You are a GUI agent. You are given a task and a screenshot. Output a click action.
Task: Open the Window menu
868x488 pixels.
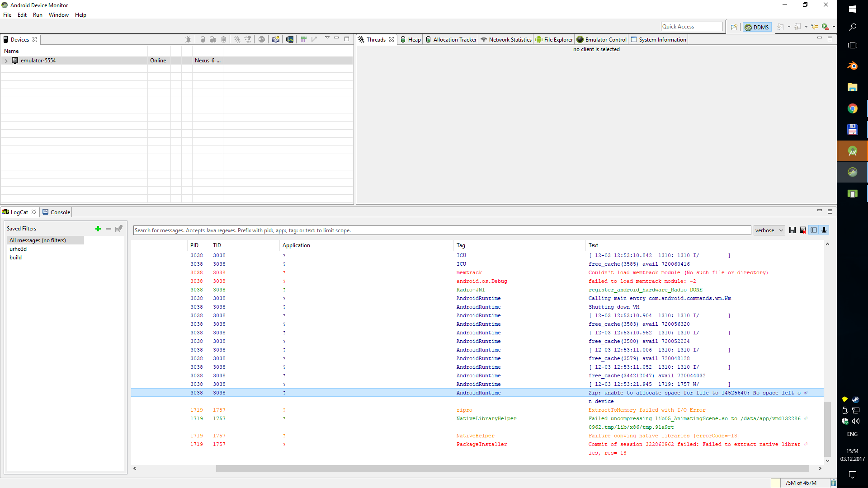tap(59, 15)
